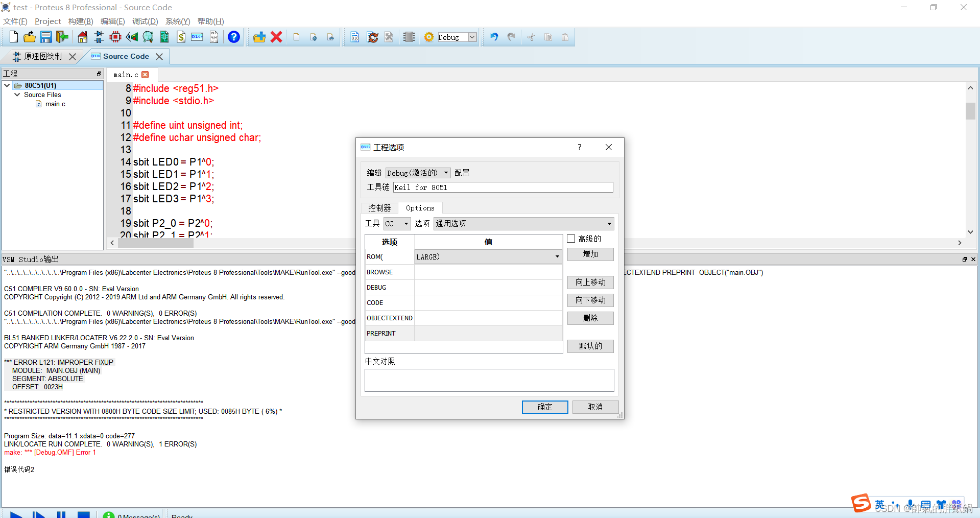Open the 编辑(E) menu
This screenshot has height=518, width=980.
pyautogui.click(x=112, y=21)
